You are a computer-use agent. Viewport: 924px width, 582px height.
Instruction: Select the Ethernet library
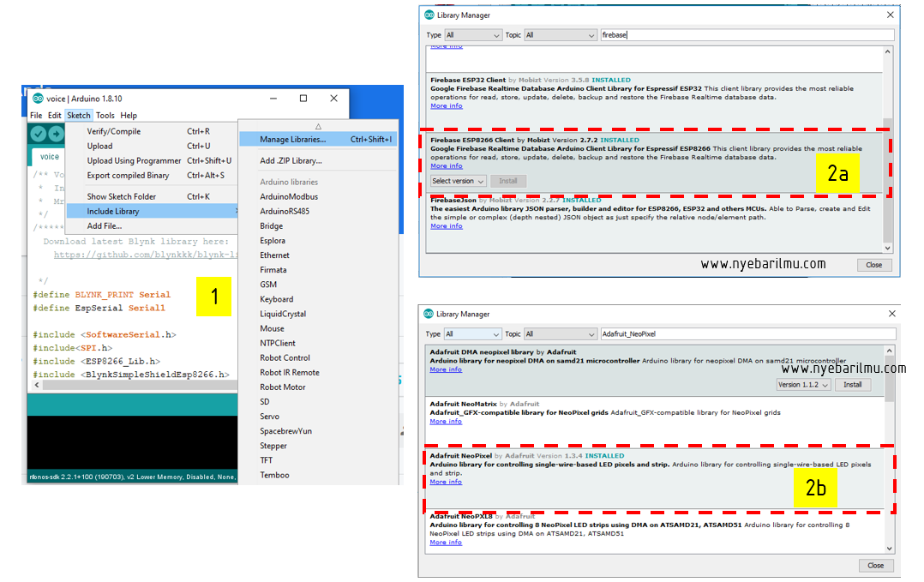pyautogui.click(x=274, y=255)
